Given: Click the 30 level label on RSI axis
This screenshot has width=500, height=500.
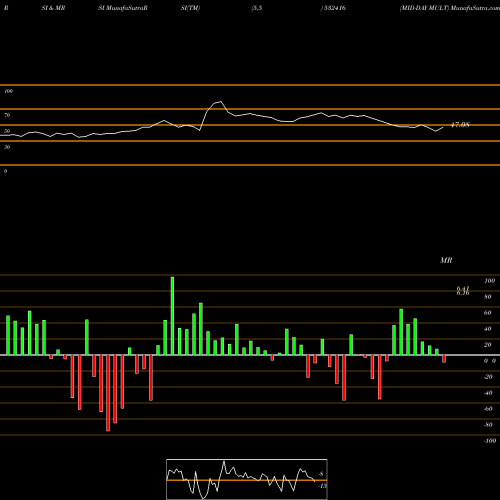Looking at the screenshot, I should [x=7, y=147].
